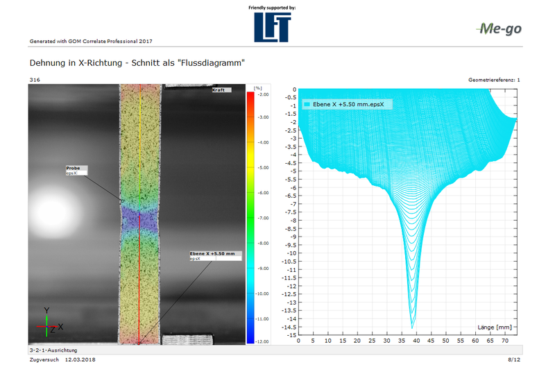
Task: Click the Me-go logo
Action: tap(499, 28)
